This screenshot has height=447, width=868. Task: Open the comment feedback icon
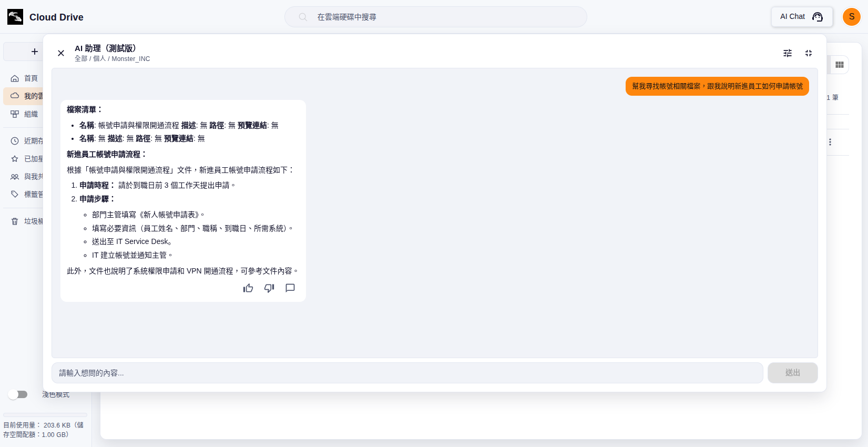(x=290, y=288)
